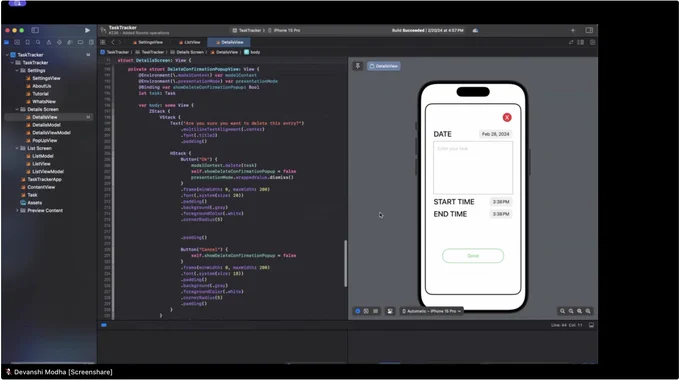Open the related items grid icon
This screenshot has width=680, height=380.
pyautogui.click(x=103, y=42)
